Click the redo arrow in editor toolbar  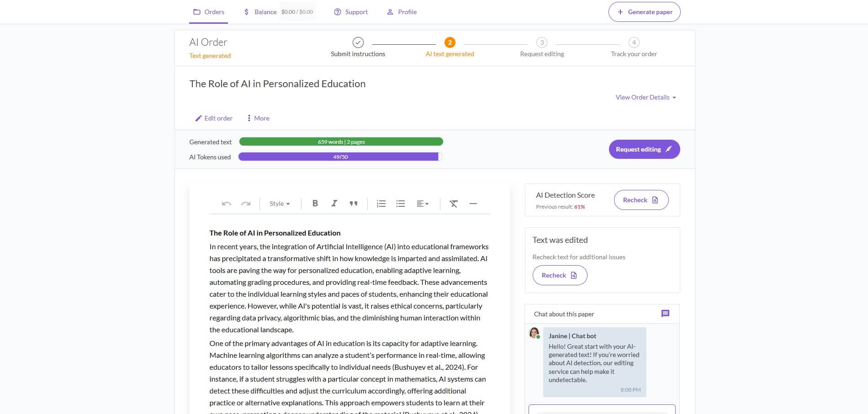[x=246, y=204]
